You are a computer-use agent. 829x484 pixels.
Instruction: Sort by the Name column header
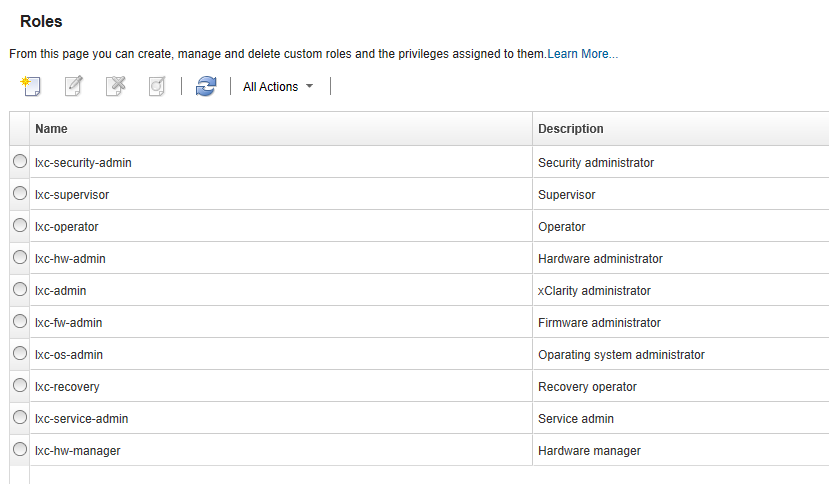click(x=52, y=129)
